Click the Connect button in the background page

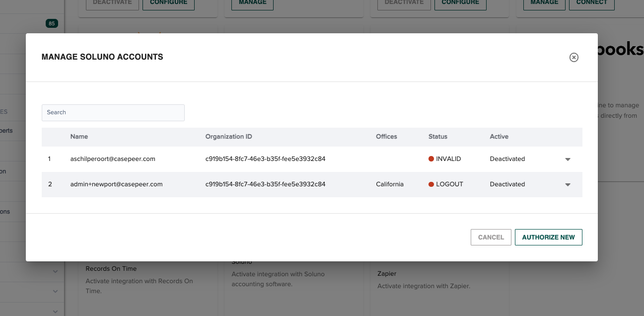coord(591,3)
